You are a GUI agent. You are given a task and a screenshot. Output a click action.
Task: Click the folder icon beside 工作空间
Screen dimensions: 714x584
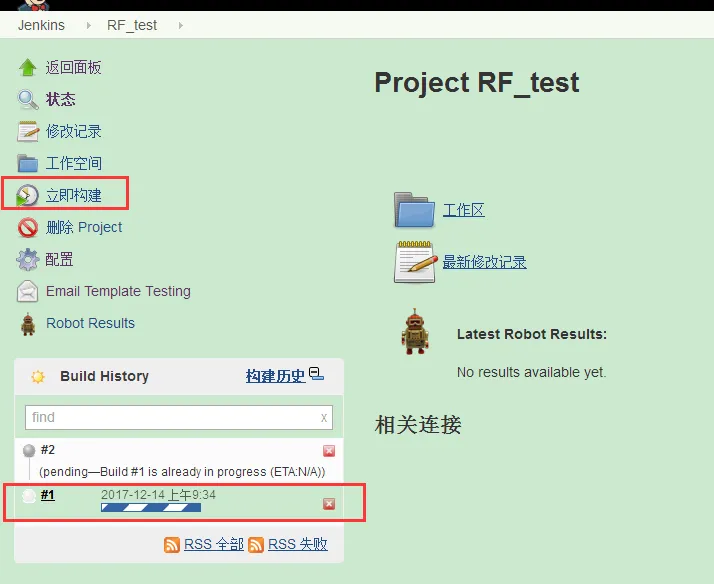coord(28,163)
